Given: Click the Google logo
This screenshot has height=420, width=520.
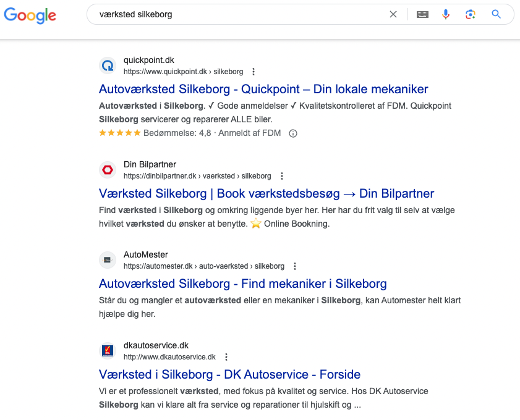Looking at the screenshot, I should [x=30, y=15].
